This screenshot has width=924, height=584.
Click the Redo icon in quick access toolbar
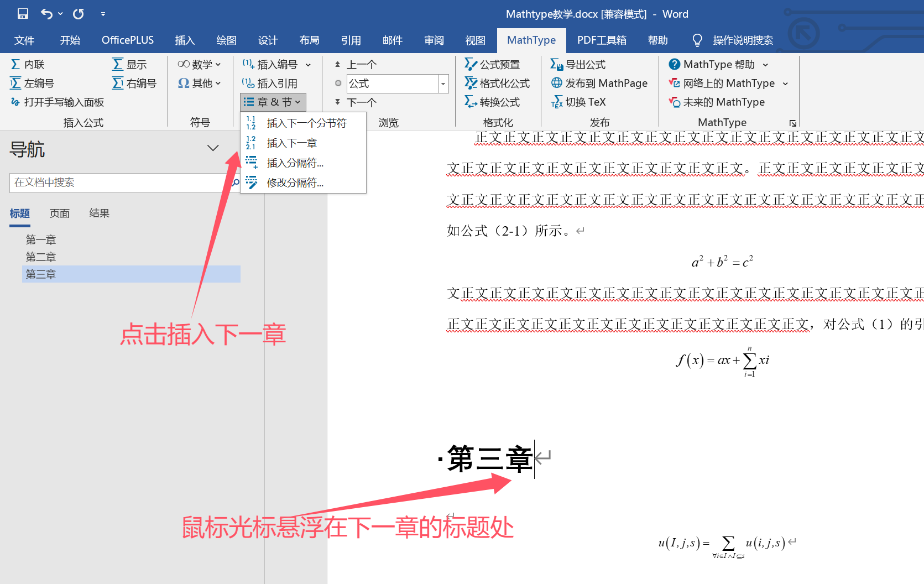point(79,14)
